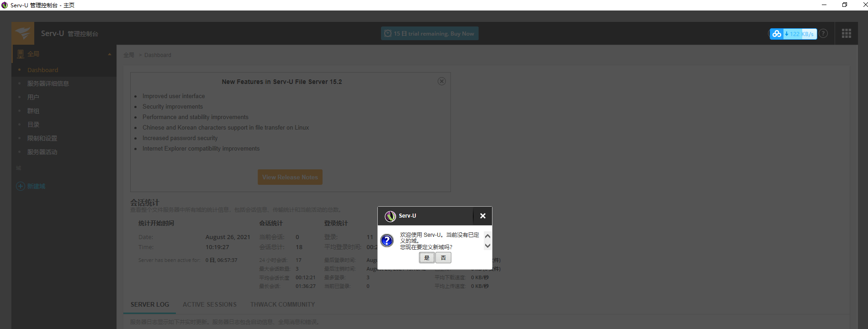The height and width of the screenshot is (329, 868).
Task: Open 目录 in sidebar
Action: point(33,125)
